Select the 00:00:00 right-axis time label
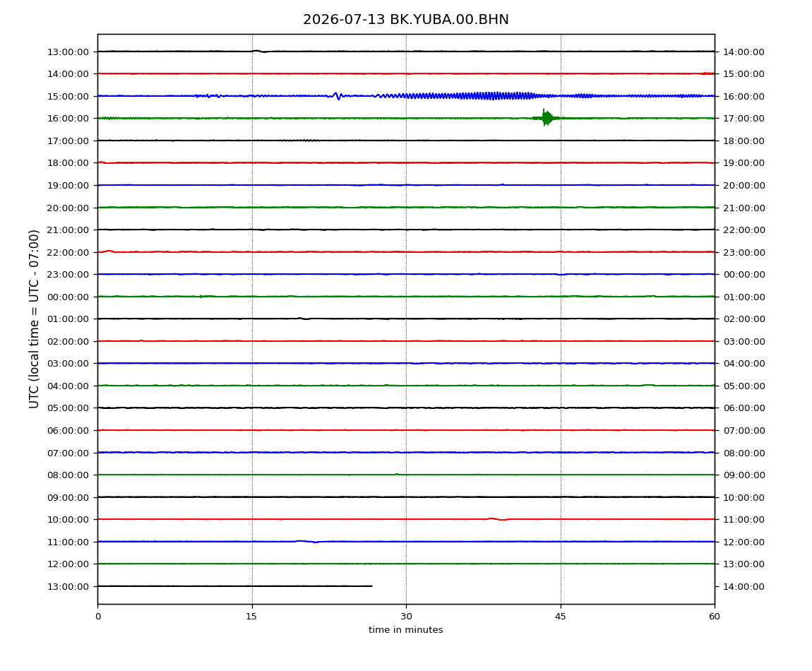This screenshot has width=812, height=671. pos(744,275)
